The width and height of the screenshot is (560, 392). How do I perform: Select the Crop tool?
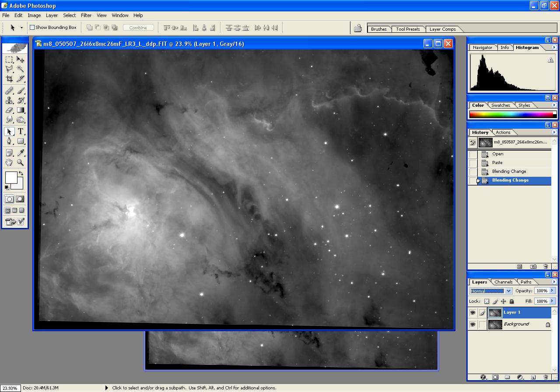pyautogui.click(x=9, y=79)
